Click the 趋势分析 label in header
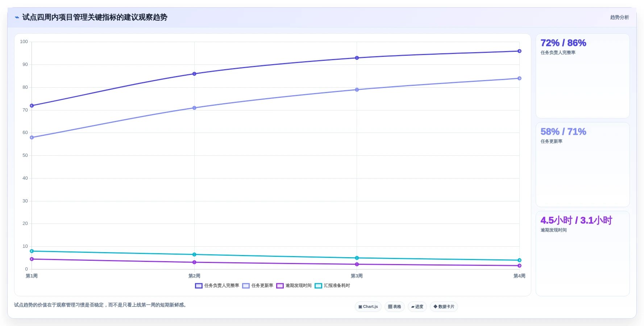 [x=619, y=17]
